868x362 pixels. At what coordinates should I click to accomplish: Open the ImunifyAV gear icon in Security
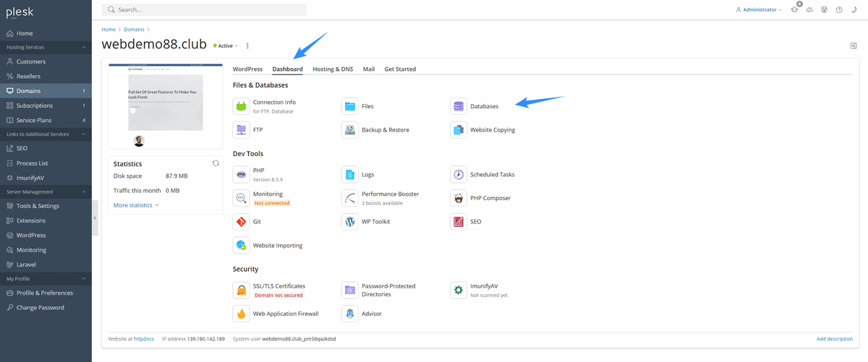click(x=458, y=290)
